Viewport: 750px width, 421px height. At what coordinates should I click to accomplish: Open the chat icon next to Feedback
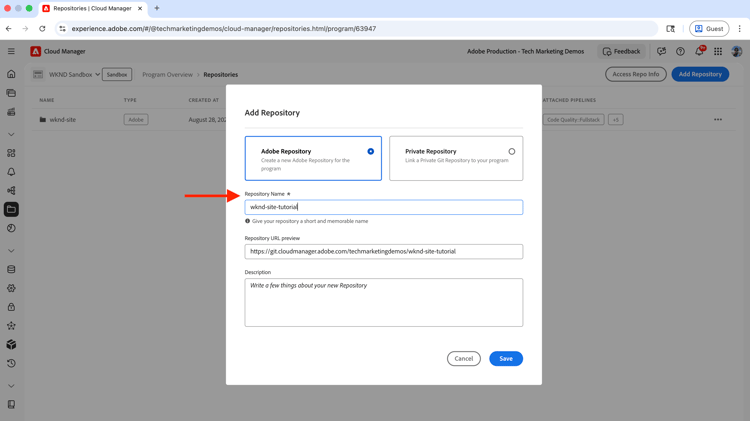[662, 51]
